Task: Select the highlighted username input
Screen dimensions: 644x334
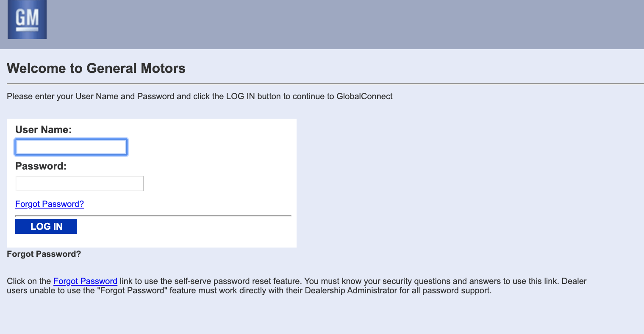Action: coord(70,147)
